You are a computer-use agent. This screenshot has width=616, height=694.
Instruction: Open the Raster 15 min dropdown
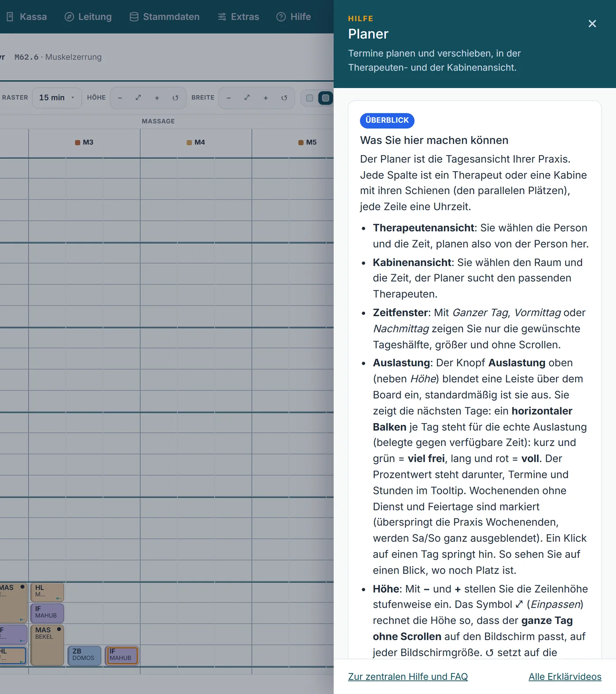coord(57,98)
